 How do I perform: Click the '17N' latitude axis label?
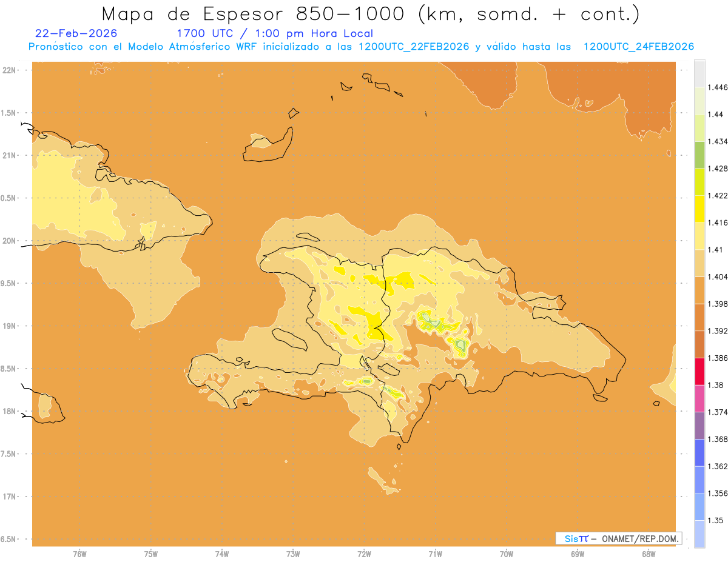(10, 497)
